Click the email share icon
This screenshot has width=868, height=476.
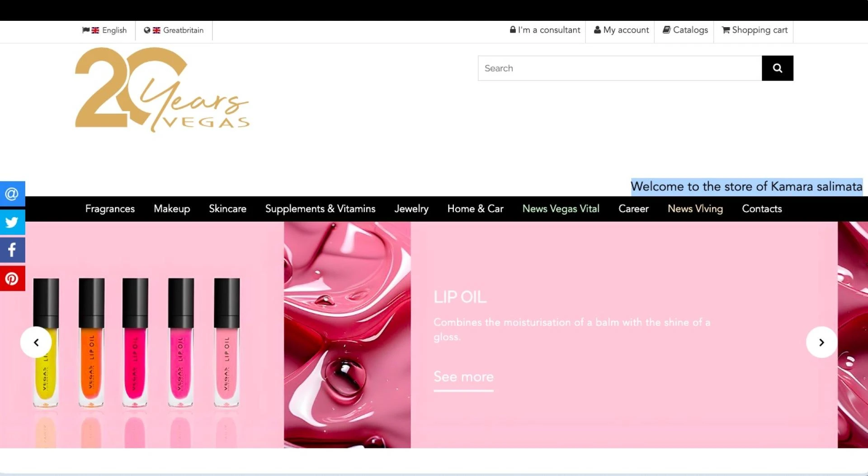pos(12,194)
